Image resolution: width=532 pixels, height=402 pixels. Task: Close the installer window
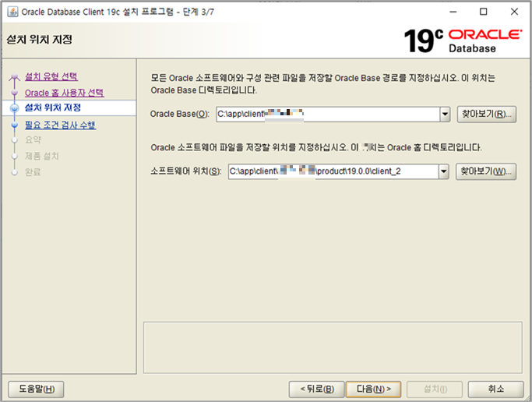(x=514, y=12)
